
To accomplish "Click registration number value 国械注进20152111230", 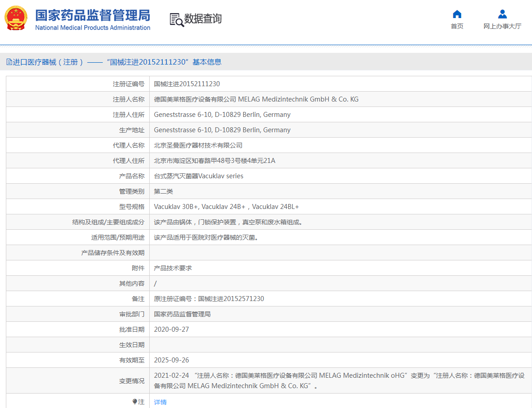I will [x=187, y=84].
